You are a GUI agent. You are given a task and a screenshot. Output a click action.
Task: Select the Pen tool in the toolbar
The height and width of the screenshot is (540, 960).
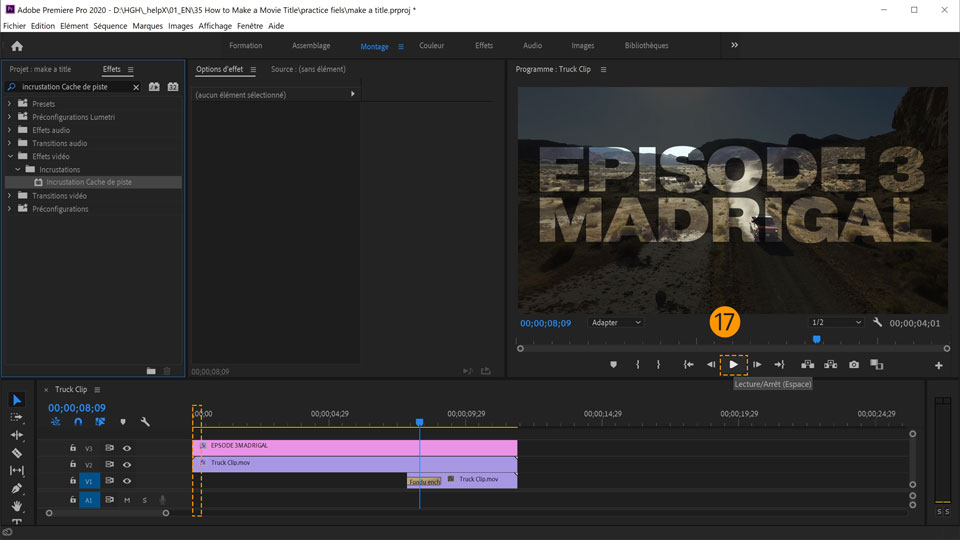17,489
